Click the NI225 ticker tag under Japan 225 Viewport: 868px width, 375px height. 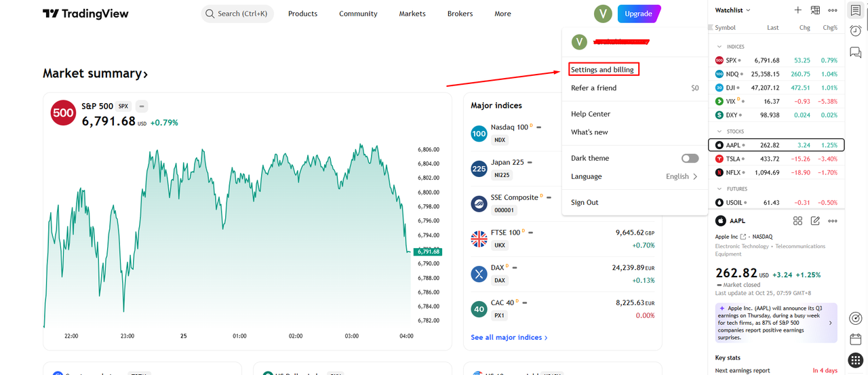point(502,175)
